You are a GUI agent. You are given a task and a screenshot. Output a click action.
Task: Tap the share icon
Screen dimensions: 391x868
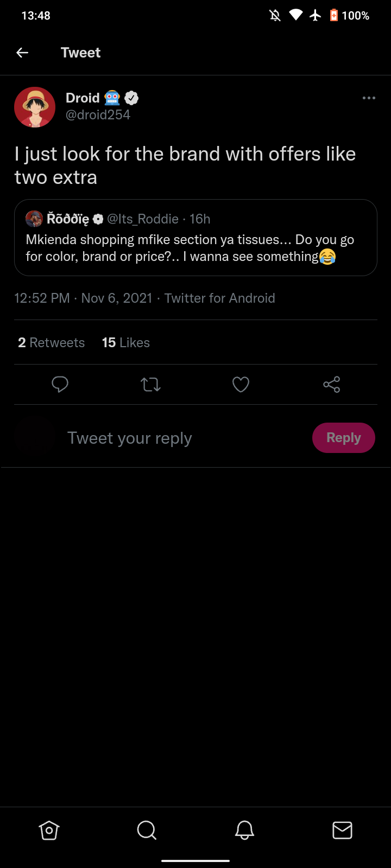[331, 385]
